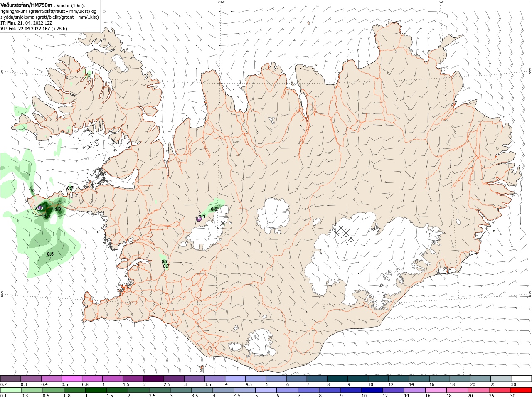This screenshot has width=532, height=399.
Task: Click the darkest green 1–1.5 rain legend swatch
Action: tap(96, 390)
